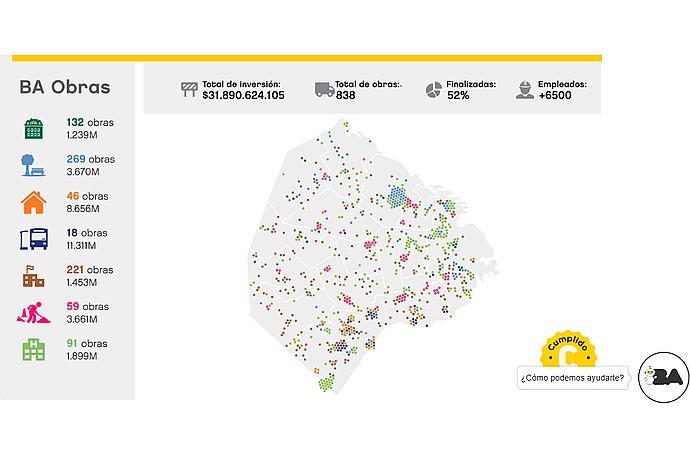
Task: Click the '132 obras' label
Action: pos(90,122)
